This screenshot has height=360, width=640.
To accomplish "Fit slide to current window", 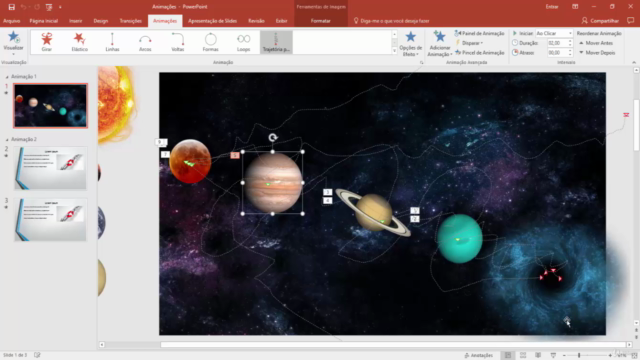I will (634, 356).
